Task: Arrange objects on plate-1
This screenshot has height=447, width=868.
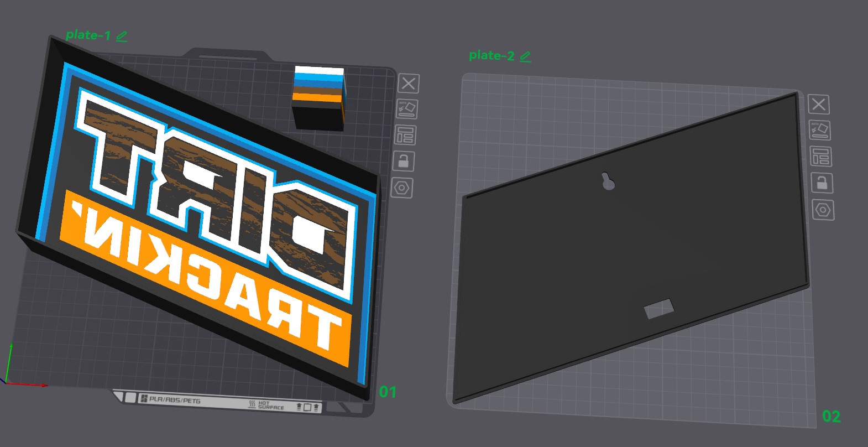Action: click(x=405, y=135)
